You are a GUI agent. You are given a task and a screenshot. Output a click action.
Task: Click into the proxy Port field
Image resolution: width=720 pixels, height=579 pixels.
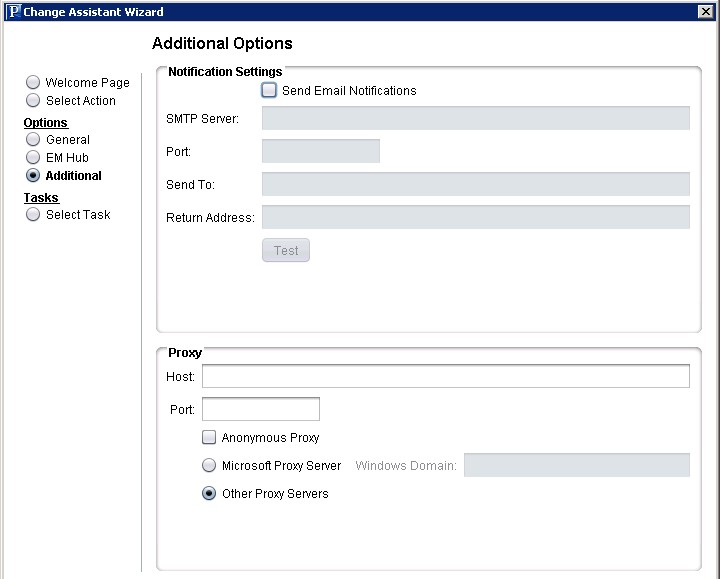(x=260, y=409)
